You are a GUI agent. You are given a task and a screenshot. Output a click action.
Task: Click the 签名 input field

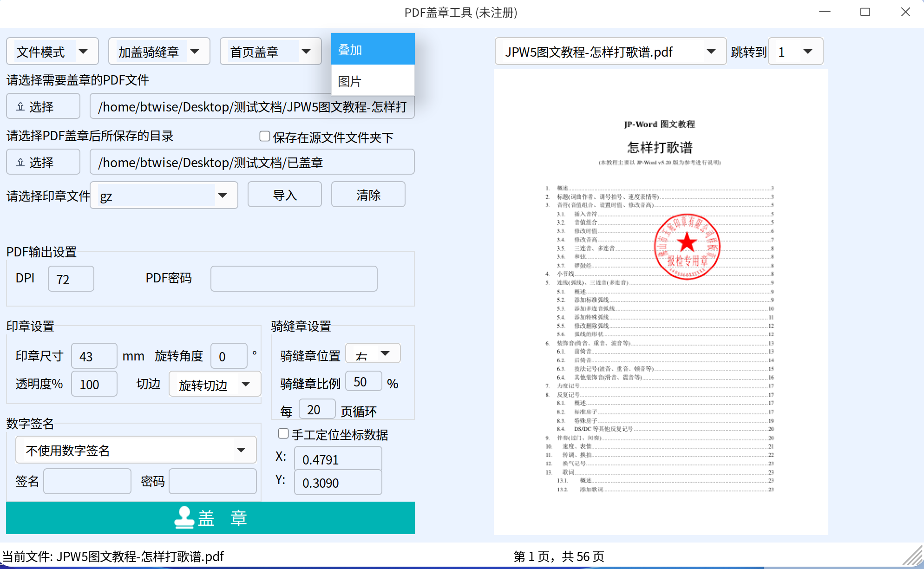[87, 481]
